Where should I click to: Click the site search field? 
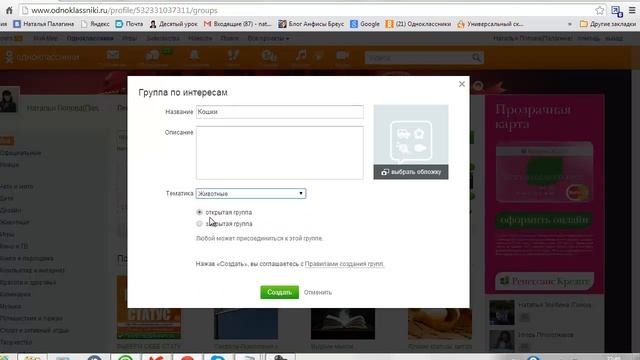tap(418, 58)
